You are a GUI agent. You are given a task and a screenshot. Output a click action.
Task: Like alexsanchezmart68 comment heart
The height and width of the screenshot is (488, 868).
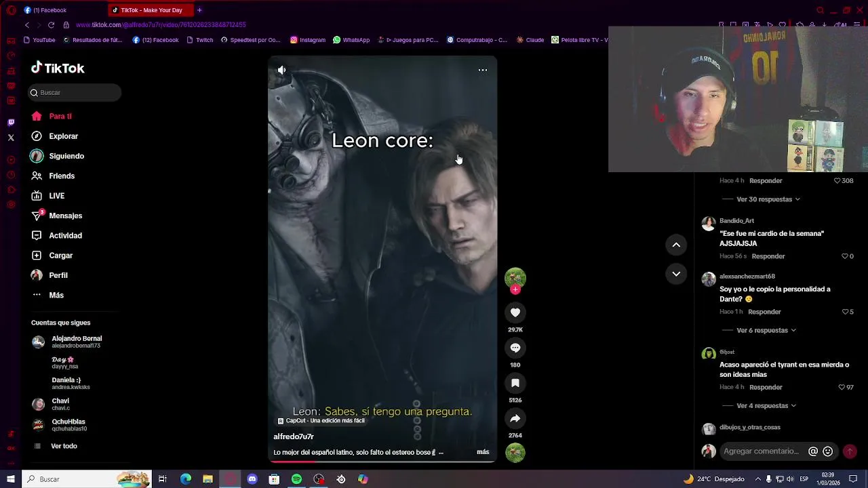coord(845,312)
